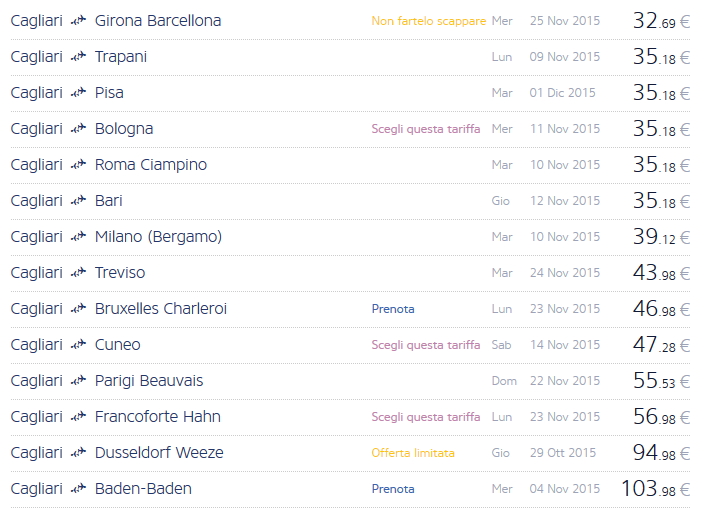This screenshot has width=709, height=513.
Task: Click the plane icon on the Treviso row
Action: pos(79,273)
